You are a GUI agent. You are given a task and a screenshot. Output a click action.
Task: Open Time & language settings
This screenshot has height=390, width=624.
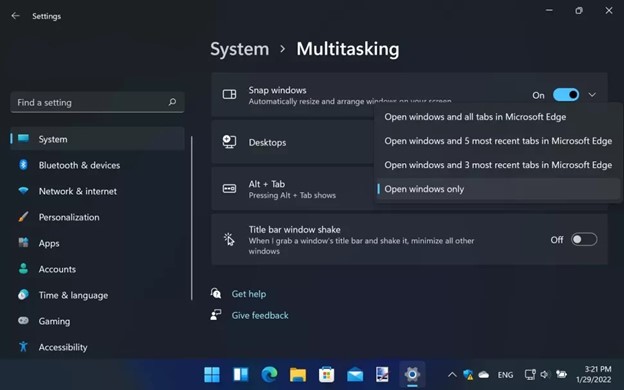97,295
